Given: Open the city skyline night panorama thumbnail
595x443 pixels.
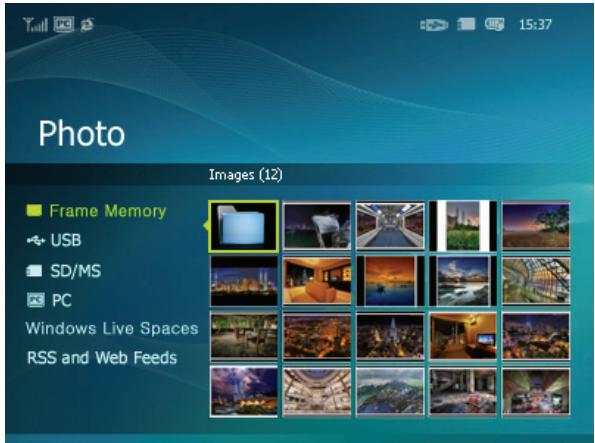Looking at the screenshot, I should [244, 281].
